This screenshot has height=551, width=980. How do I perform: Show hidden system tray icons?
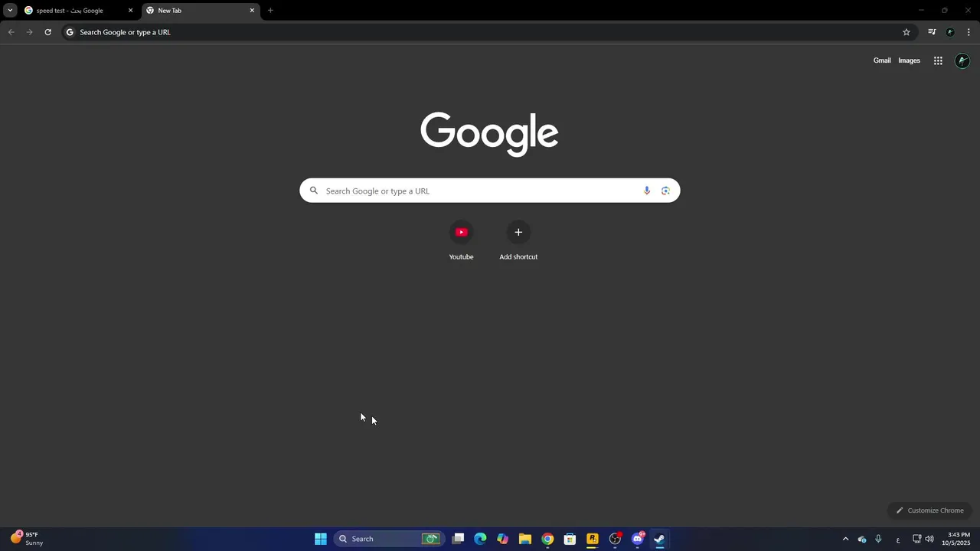pos(845,539)
